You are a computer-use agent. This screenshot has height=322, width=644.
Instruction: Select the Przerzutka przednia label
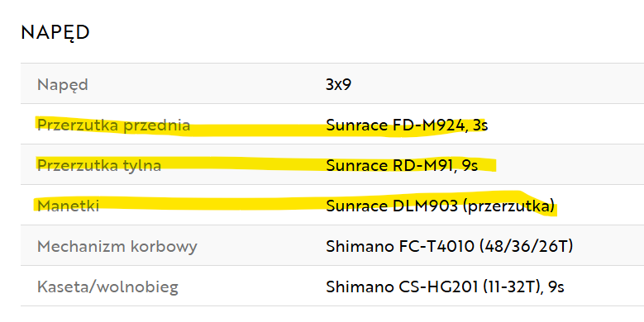click(113, 125)
